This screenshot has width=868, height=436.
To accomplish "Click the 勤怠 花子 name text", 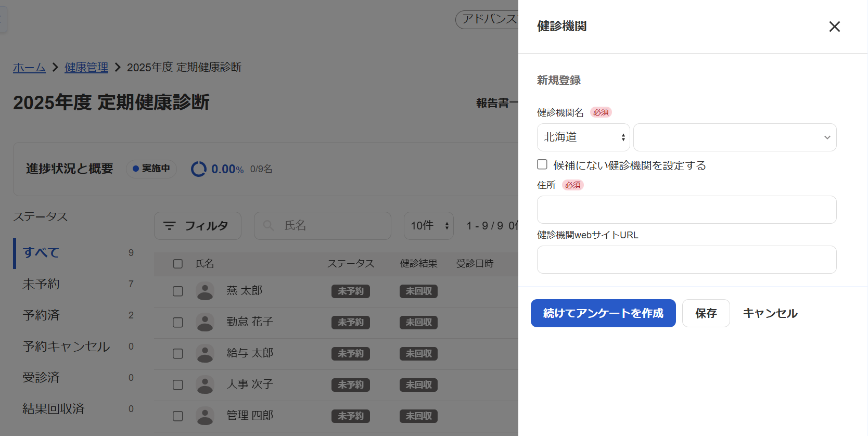I will pos(250,322).
